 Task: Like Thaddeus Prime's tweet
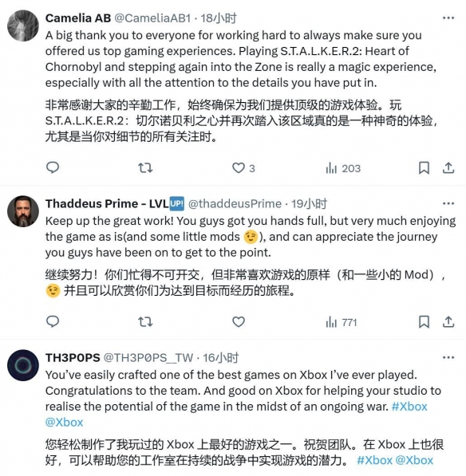pyautogui.click(x=239, y=322)
